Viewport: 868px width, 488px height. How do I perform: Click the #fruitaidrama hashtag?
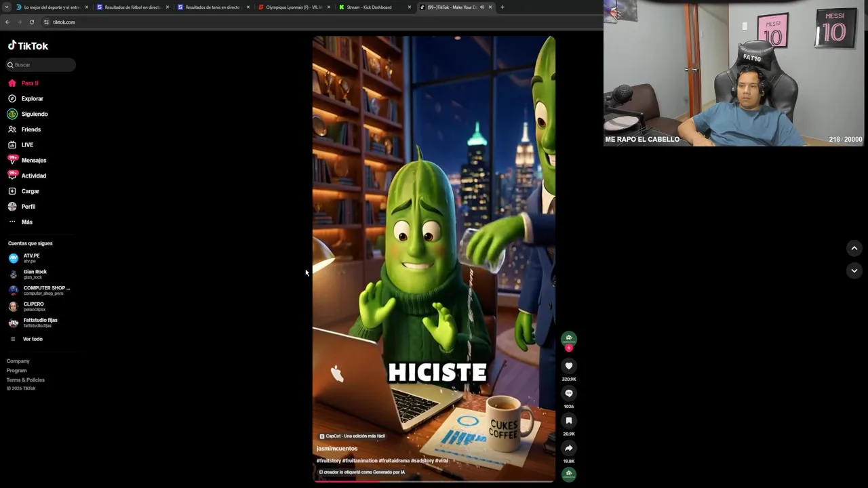coord(394,461)
